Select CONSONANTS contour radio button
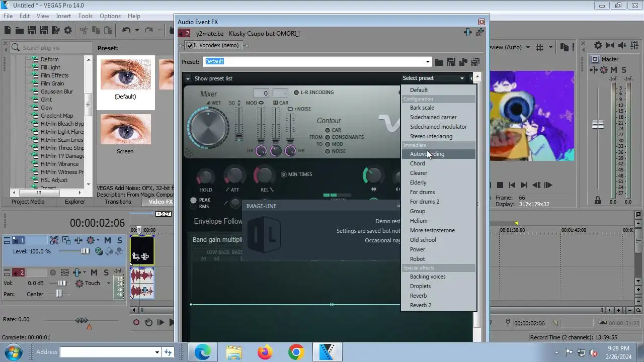The image size is (644, 362). 328,137
